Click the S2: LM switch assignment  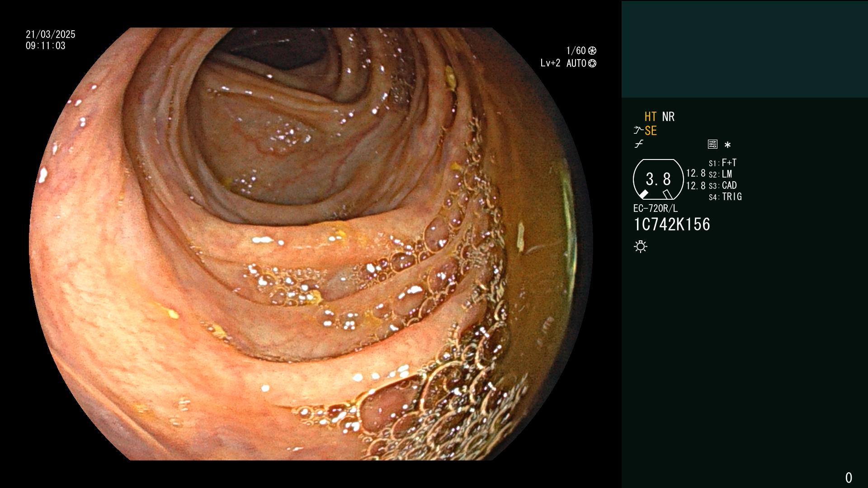click(720, 174)
